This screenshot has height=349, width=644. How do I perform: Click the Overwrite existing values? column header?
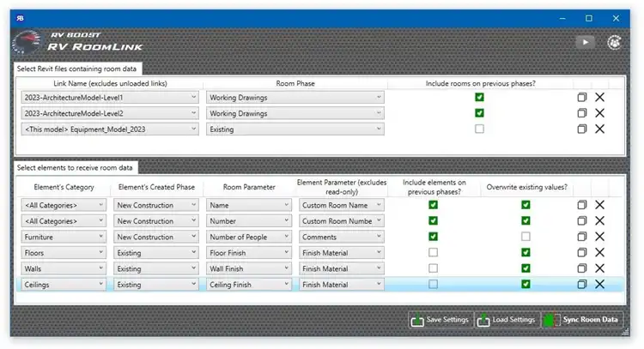pyautogui.click(x=526, y=187)
